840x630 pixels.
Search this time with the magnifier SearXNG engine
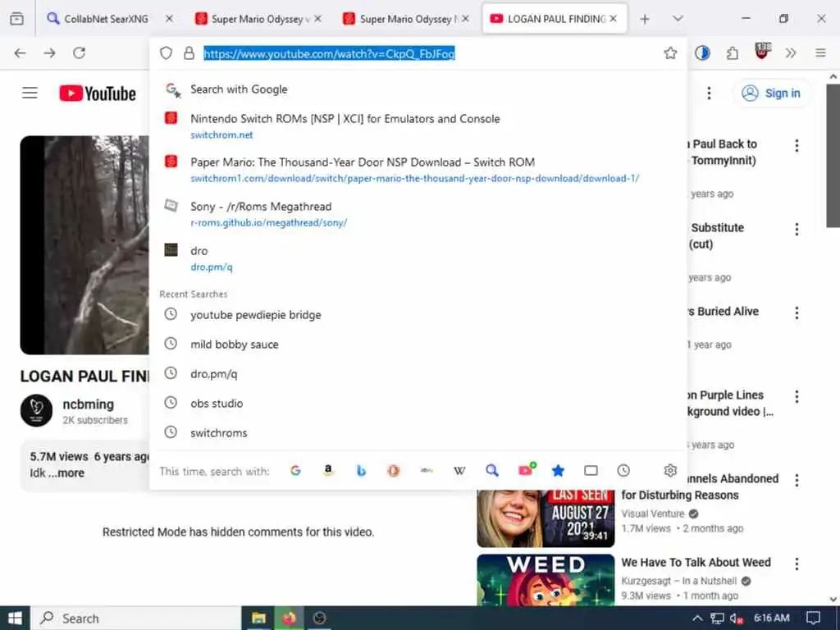tap(492, 470)
